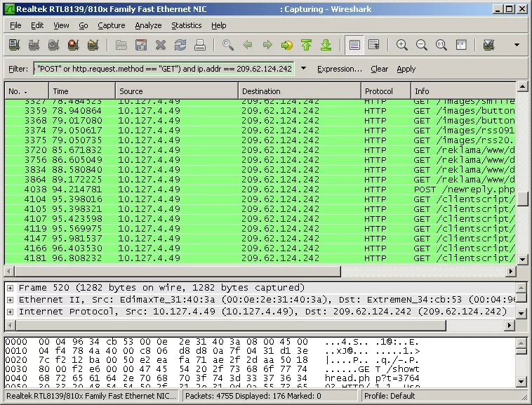Click the Packets: 4755 Displayed status text
Image resolution: width=532 pixels, height=405 pixels.
tap(253, 396)
